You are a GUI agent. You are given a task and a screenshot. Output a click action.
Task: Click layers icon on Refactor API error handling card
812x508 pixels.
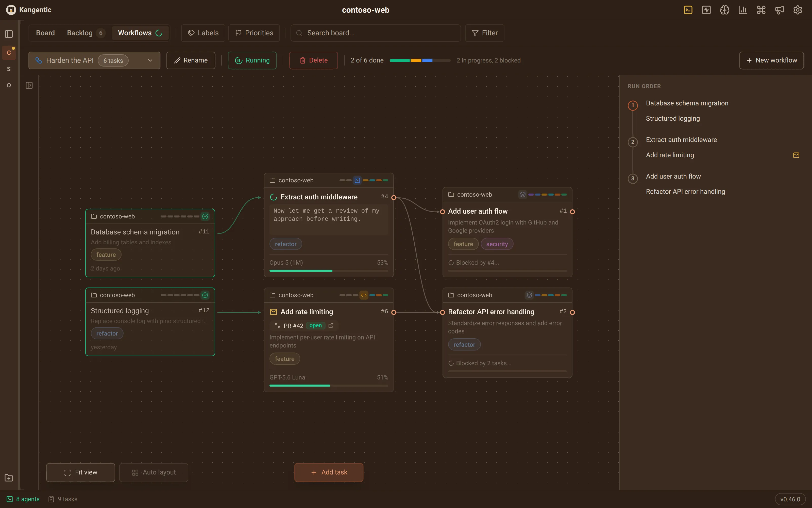[529, 295]
